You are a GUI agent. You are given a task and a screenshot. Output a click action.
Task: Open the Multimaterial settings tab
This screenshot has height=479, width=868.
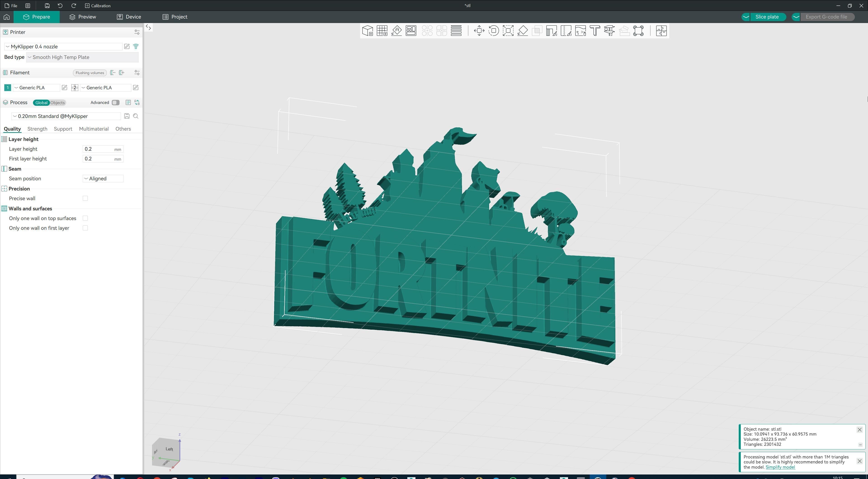coord(94,129)
